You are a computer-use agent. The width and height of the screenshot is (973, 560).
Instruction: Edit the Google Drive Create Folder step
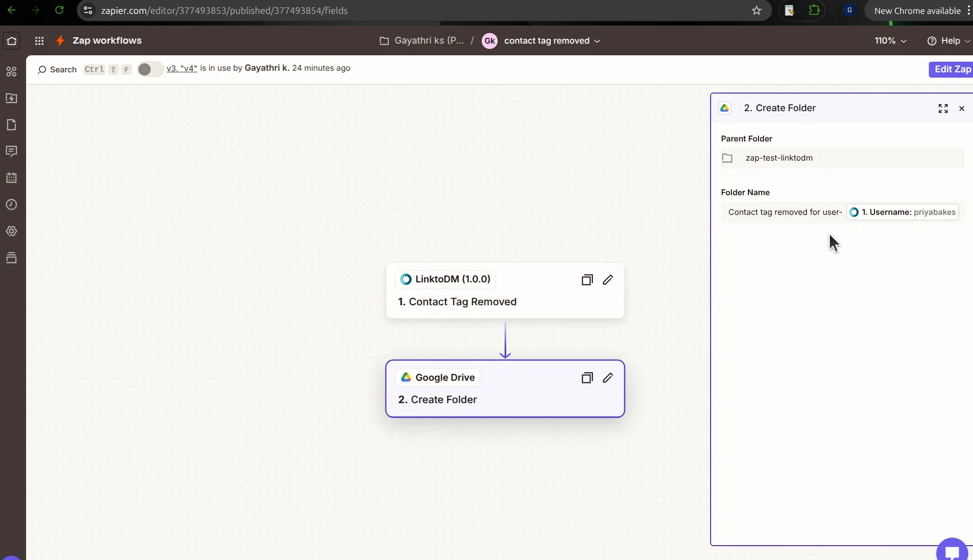click(x=608, y=378)
